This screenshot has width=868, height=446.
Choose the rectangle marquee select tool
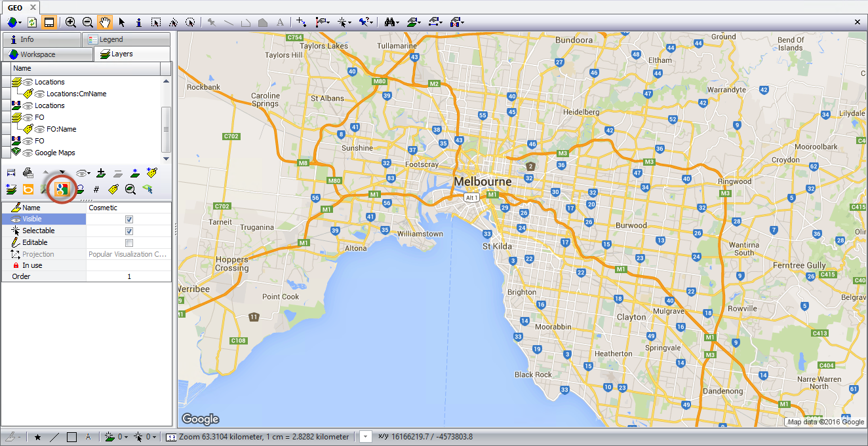point(156,22)
